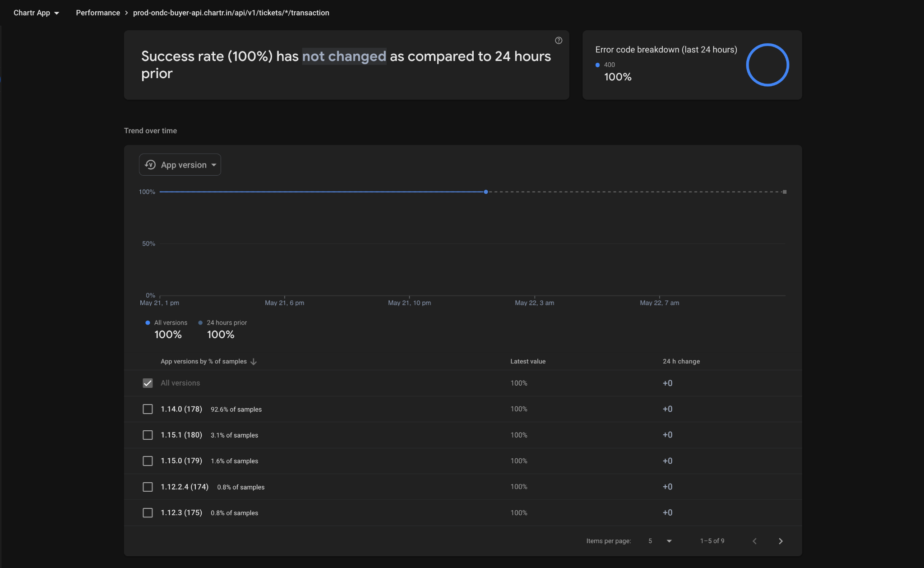Go to next page of app versions

[x=781, y=541]
